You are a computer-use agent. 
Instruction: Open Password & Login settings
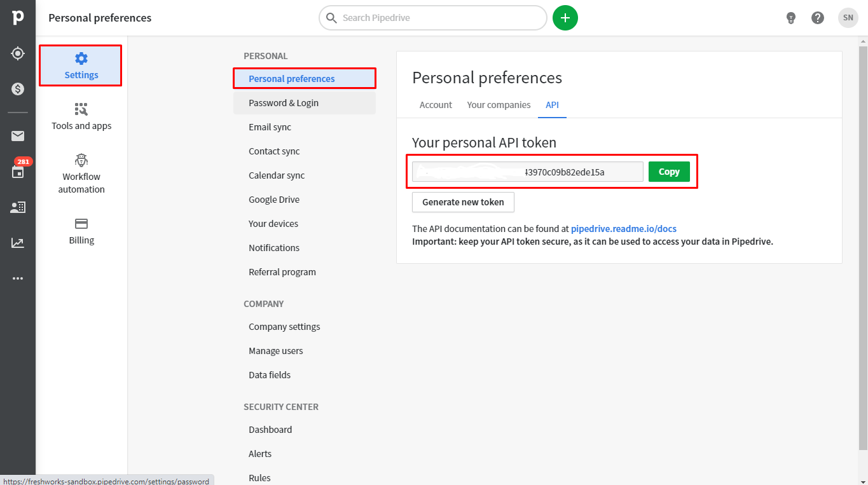click(305, 103)
